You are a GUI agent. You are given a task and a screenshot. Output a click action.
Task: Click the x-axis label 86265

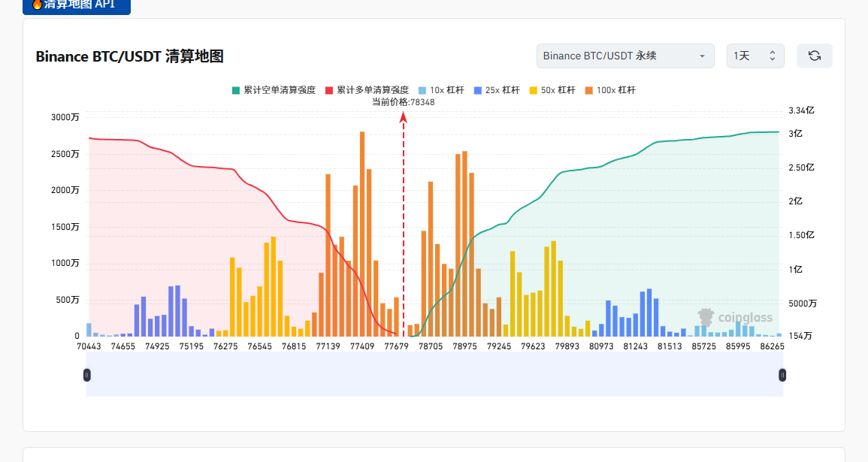[x=773, y=346]
